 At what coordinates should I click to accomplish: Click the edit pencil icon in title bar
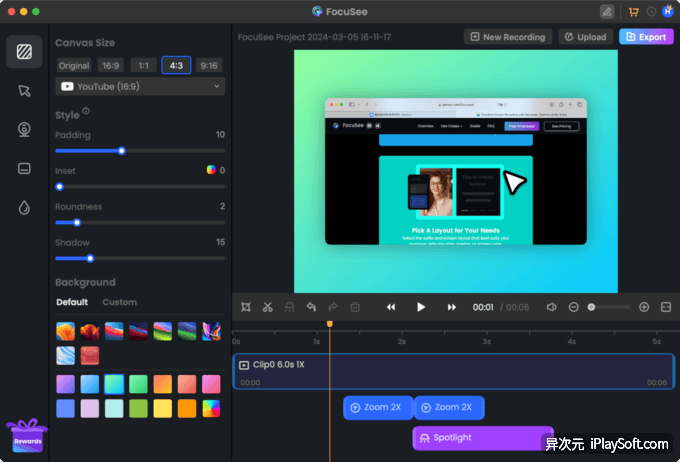607,12
